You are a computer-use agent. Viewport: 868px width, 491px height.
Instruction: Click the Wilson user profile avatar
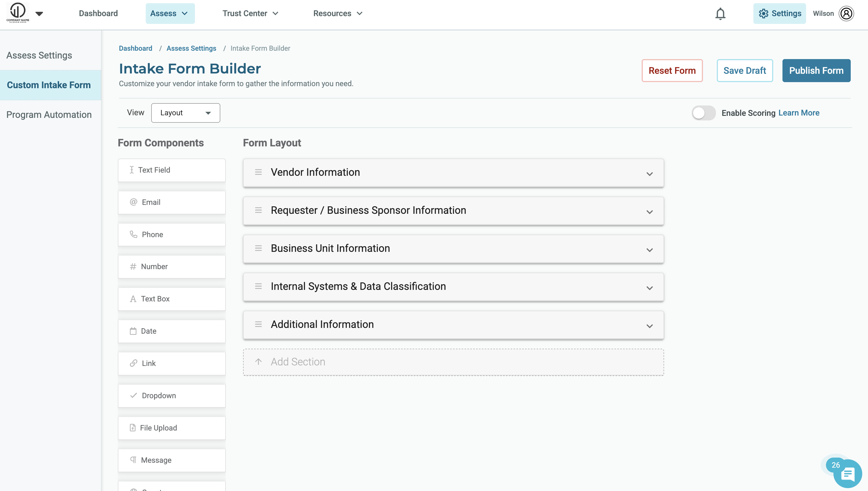[846, 14]
